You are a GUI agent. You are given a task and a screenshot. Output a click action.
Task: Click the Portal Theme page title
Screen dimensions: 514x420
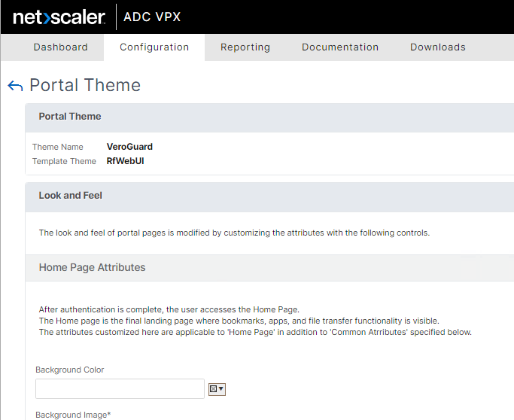coord(85,86)
